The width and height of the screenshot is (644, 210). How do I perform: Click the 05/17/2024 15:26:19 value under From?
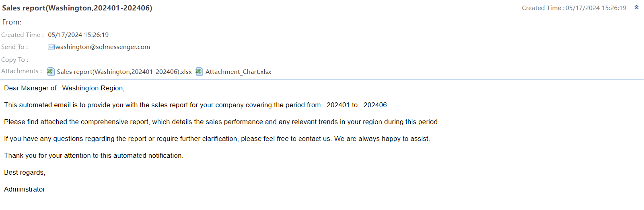[x=78, y=35]
